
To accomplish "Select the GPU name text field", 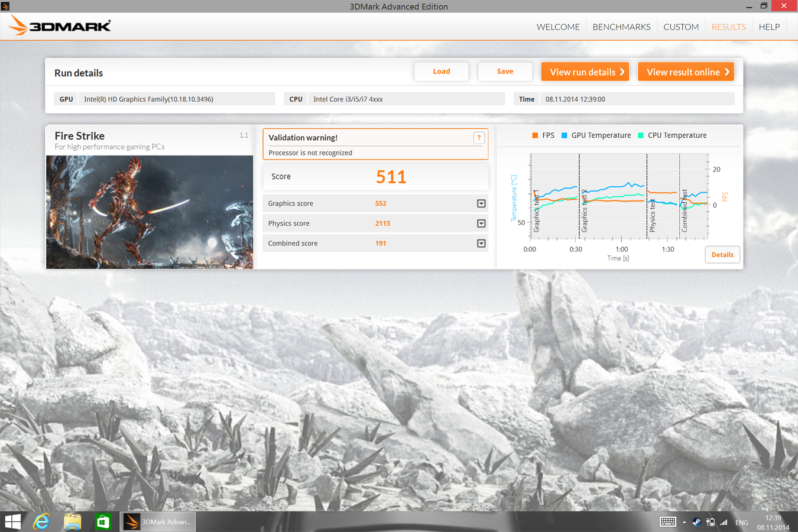I will (x=176, y=99).
